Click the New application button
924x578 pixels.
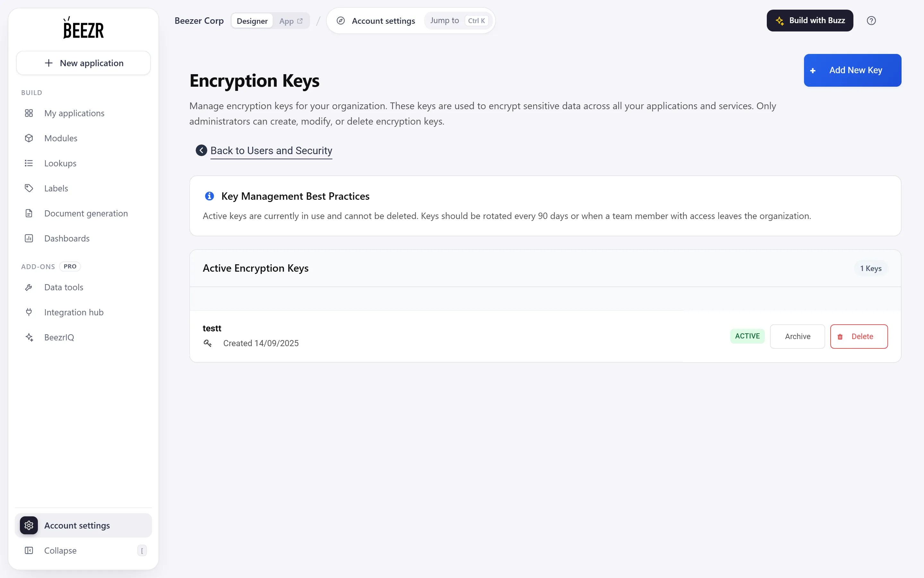click(x=83, y=63)
